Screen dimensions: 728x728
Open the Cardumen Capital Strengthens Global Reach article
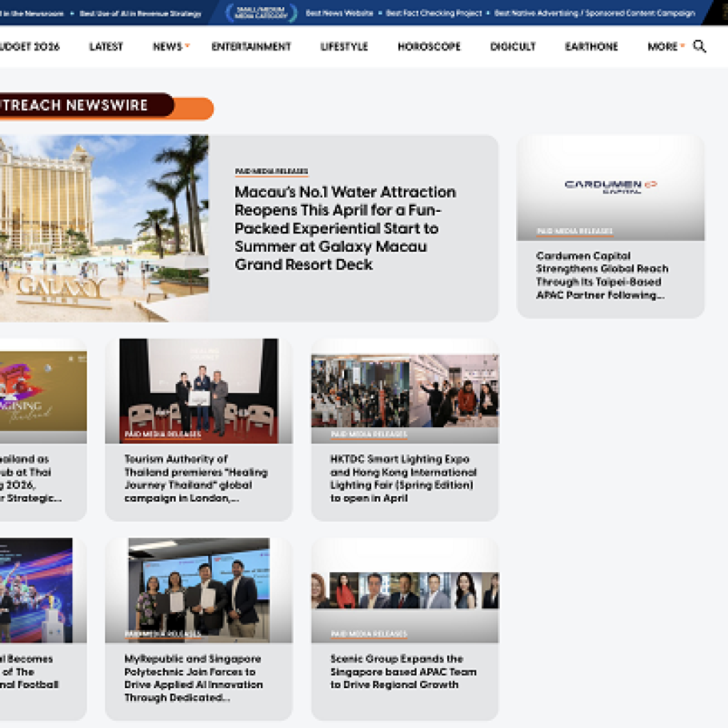(x=601, y=275)
